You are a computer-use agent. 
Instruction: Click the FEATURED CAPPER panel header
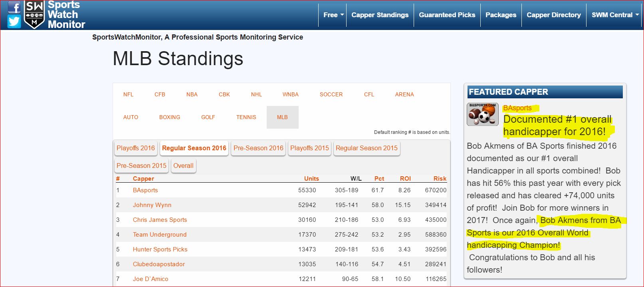[545, 92]
